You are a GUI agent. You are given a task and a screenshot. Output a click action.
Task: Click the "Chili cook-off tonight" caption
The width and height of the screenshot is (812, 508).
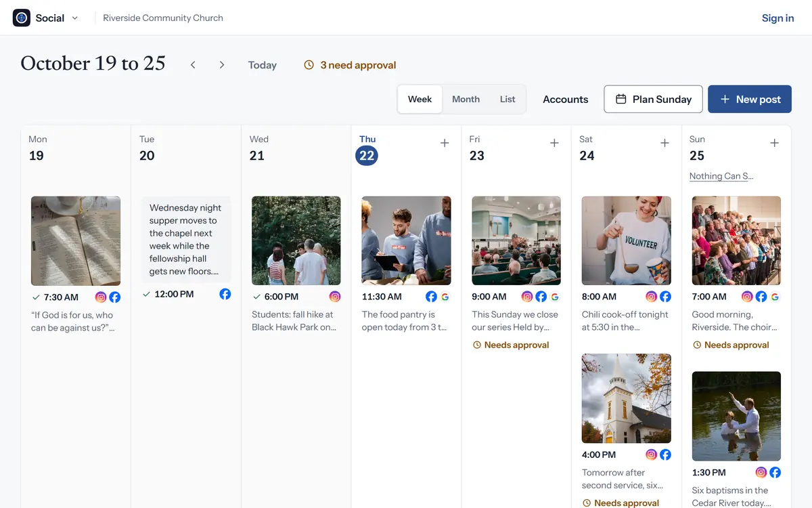click(625, 321)
